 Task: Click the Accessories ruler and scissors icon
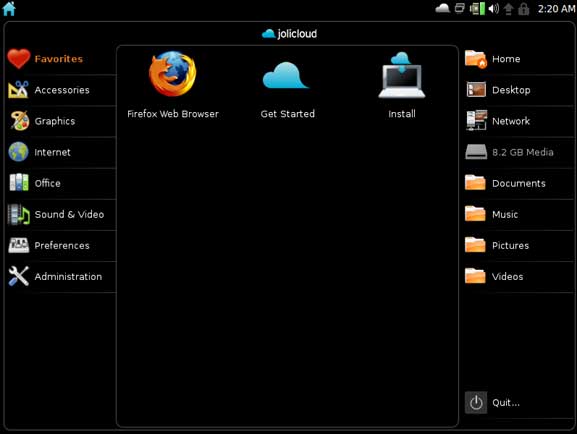click(18, 90)
